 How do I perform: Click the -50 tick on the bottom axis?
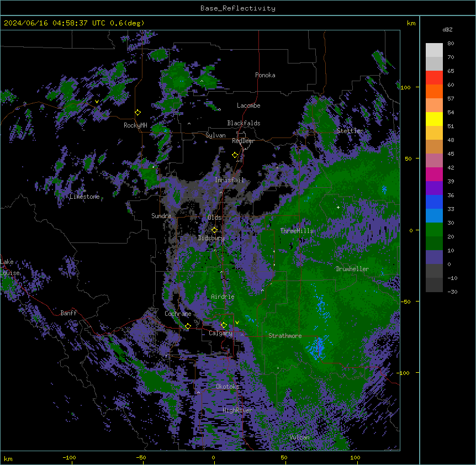pos(141,457)
